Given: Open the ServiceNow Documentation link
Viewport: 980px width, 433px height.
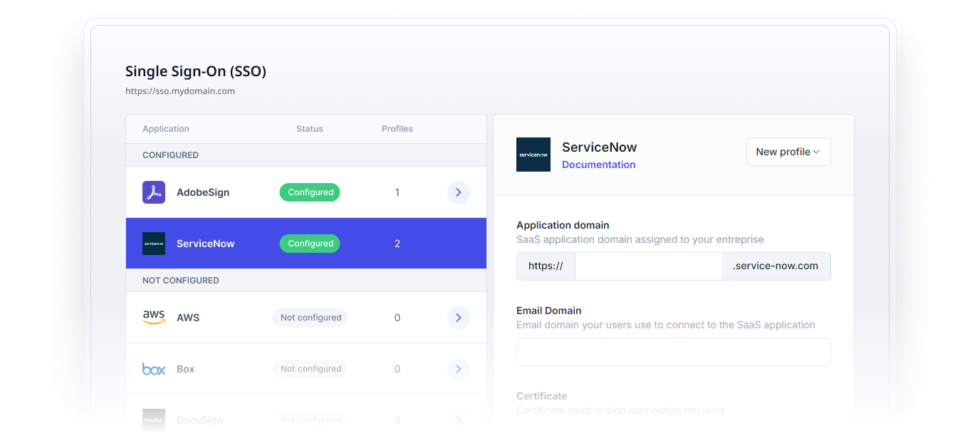Looking at the screenshot, I should click(x=598, y=165).
